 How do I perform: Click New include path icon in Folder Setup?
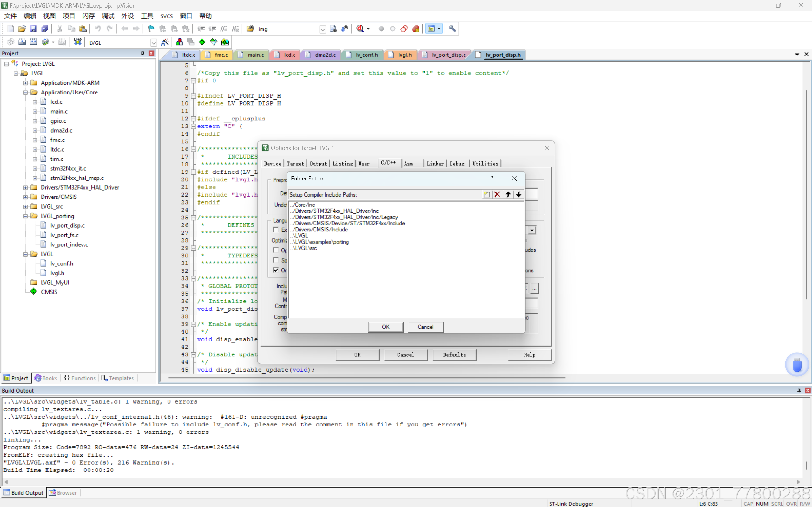click(486, 194)
